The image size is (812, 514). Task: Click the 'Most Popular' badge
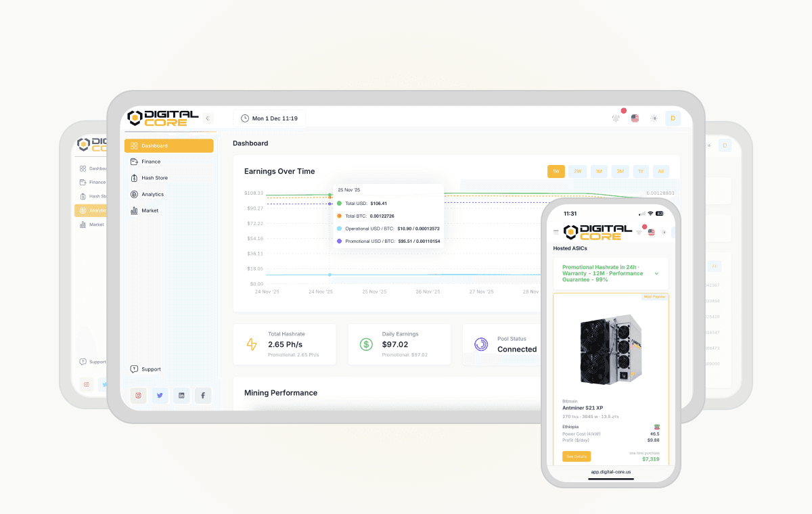(x=654, y=296)
